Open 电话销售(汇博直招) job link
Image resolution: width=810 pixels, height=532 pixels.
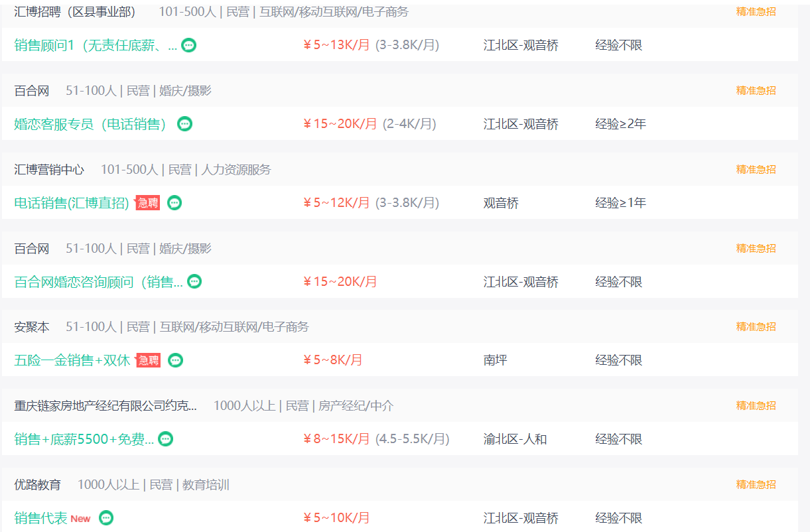72,203
